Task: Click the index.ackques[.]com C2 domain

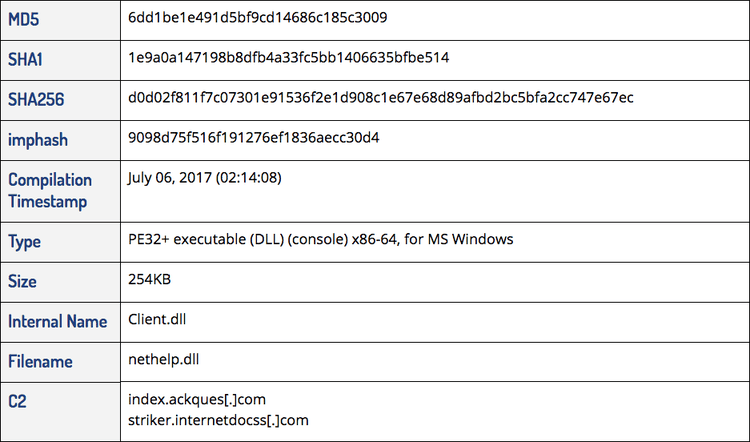Action: coord(197,400)
